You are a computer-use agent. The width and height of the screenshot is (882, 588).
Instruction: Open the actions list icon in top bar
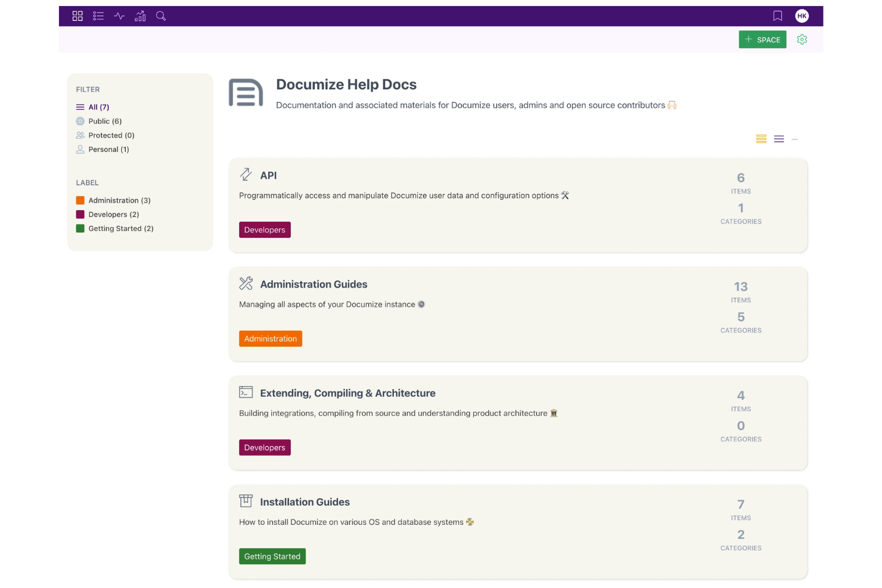(x=98, y=16)
